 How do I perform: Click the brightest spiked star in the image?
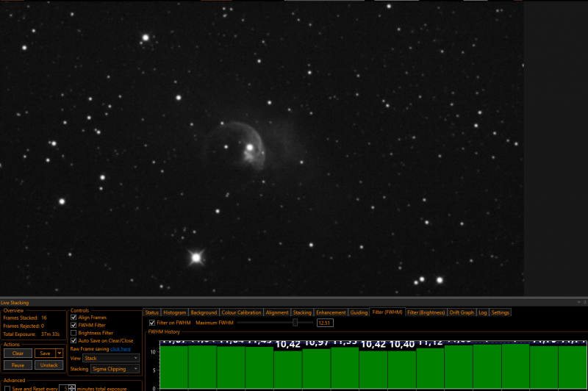[x=196, y=257]
